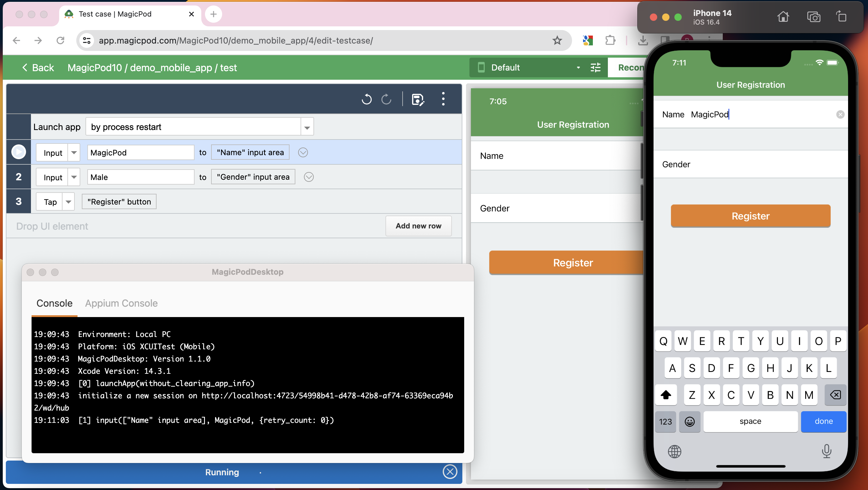
Task: Click the "Name" input area element chip
Action: point(250,152)
